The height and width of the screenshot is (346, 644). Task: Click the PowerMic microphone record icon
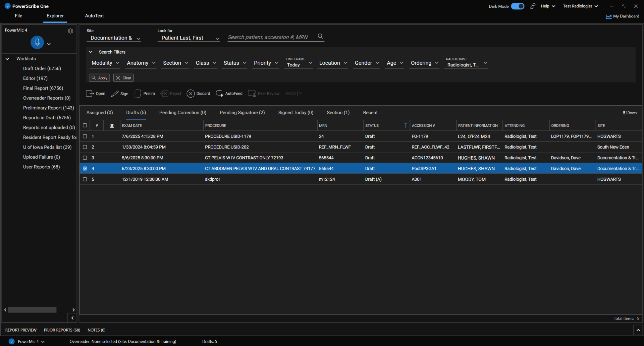(x=37, y=43)
